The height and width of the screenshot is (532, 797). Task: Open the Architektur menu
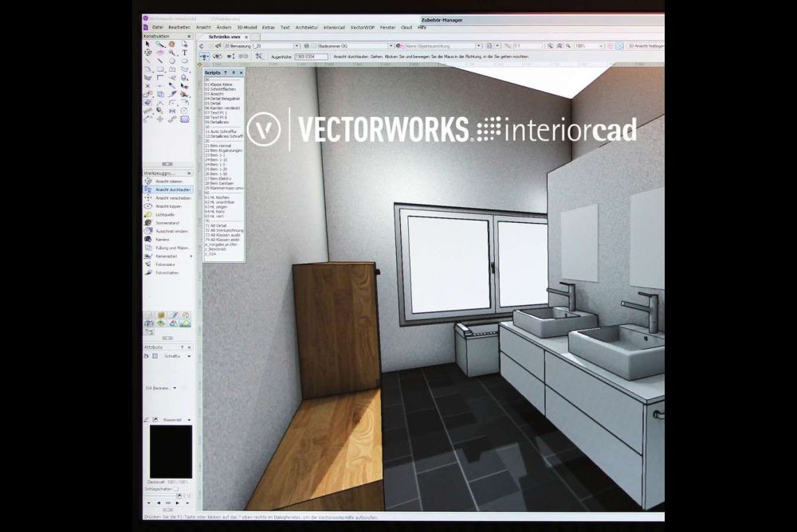306,27
